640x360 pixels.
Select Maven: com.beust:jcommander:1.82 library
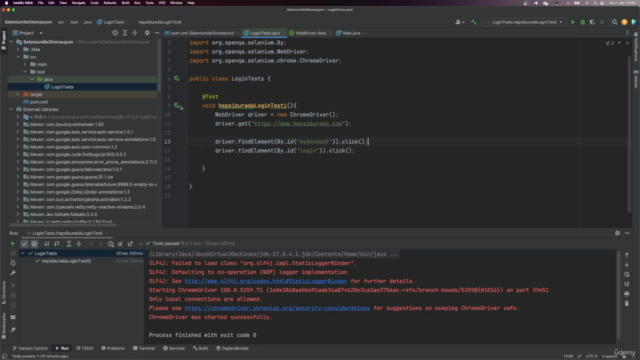point(64,124)
